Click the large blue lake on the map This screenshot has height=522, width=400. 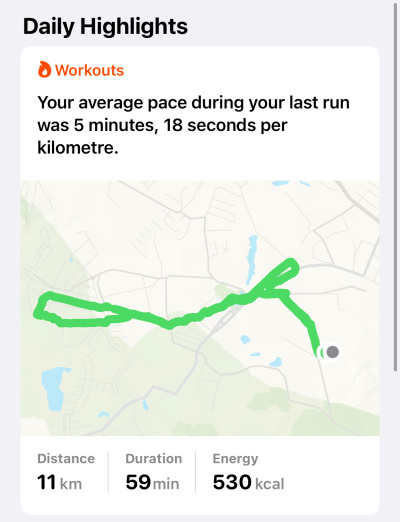54,388
